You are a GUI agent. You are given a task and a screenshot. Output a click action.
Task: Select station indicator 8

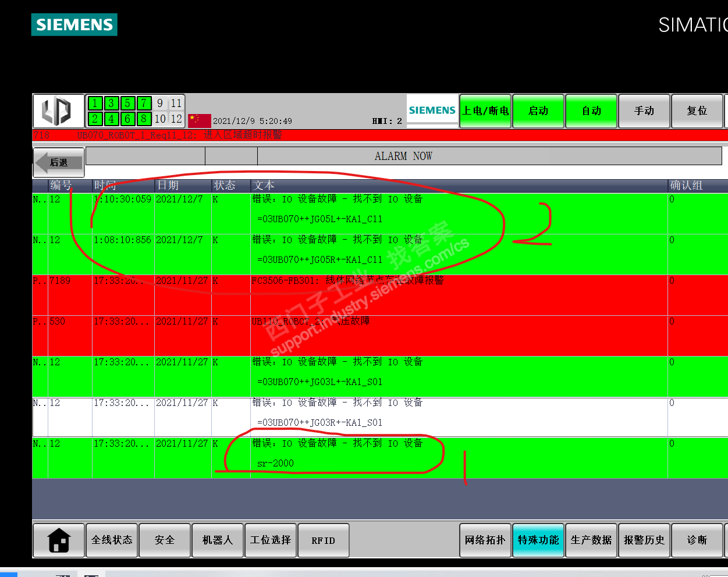[144, 119]
